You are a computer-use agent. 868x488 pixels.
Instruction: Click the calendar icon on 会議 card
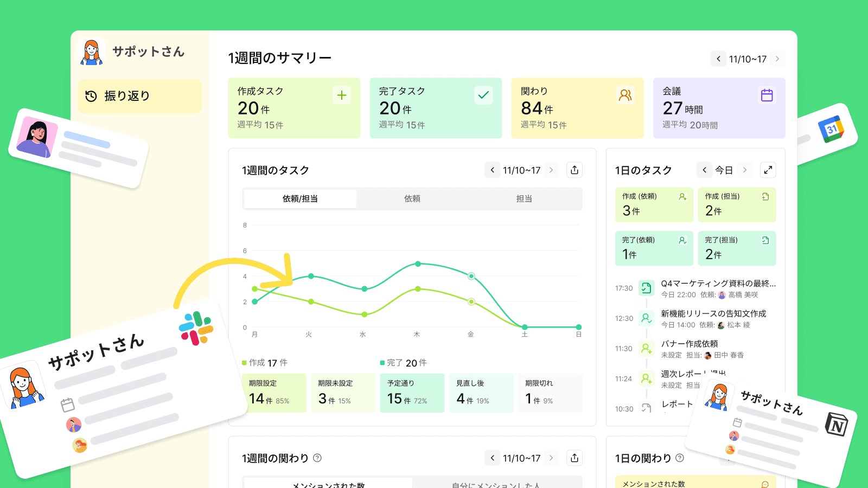click(x=767, y=95)
